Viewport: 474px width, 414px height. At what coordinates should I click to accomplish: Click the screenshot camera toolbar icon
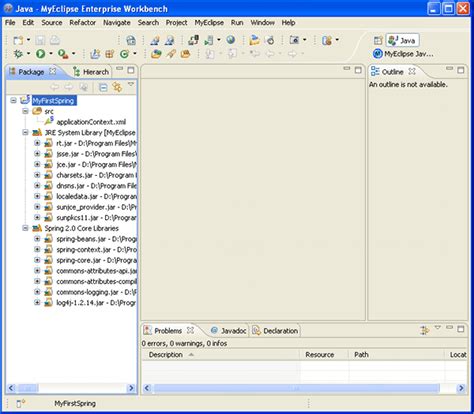click(x=294, y=40)
